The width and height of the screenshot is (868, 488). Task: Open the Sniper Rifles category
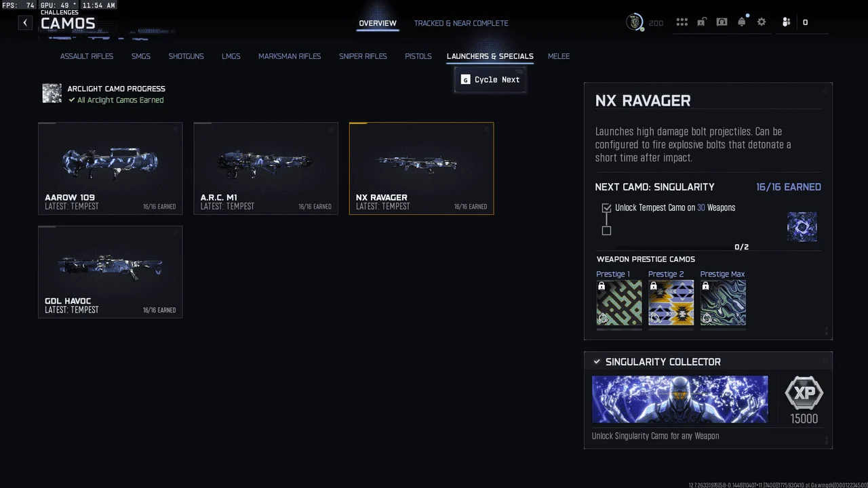pos(363,56)
